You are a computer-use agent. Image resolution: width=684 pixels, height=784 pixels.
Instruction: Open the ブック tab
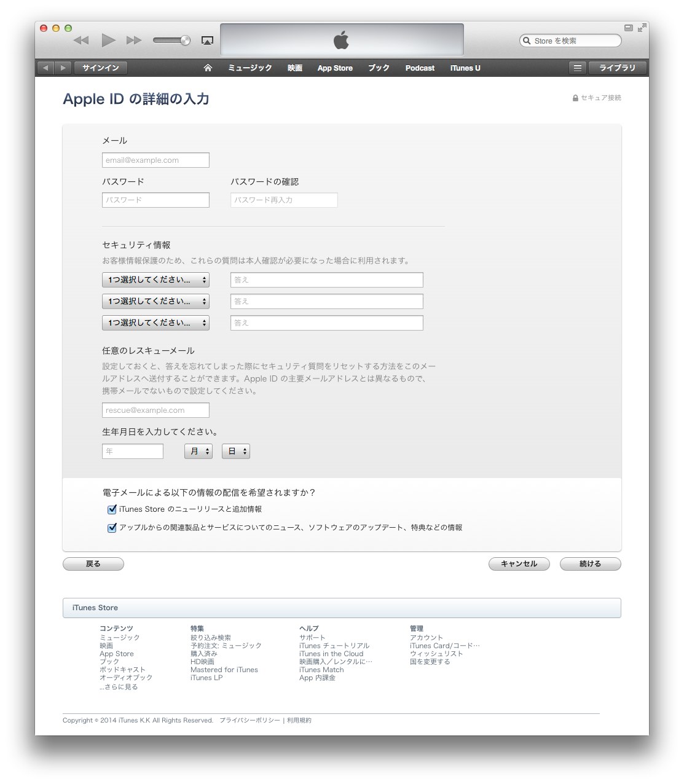[x=379, y=68]
